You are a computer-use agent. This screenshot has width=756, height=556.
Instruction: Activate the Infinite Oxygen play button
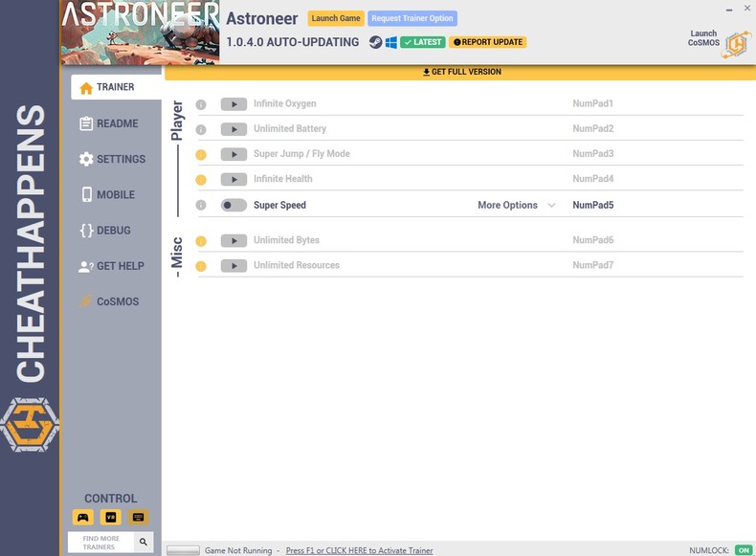click(x=233, y=104)
